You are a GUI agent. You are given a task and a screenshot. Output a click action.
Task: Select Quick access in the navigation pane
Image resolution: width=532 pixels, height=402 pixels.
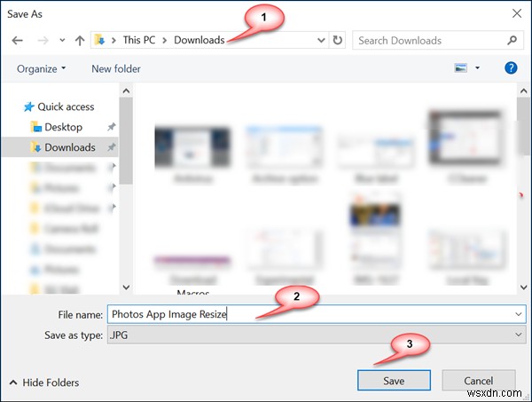(x=66, y=107)
